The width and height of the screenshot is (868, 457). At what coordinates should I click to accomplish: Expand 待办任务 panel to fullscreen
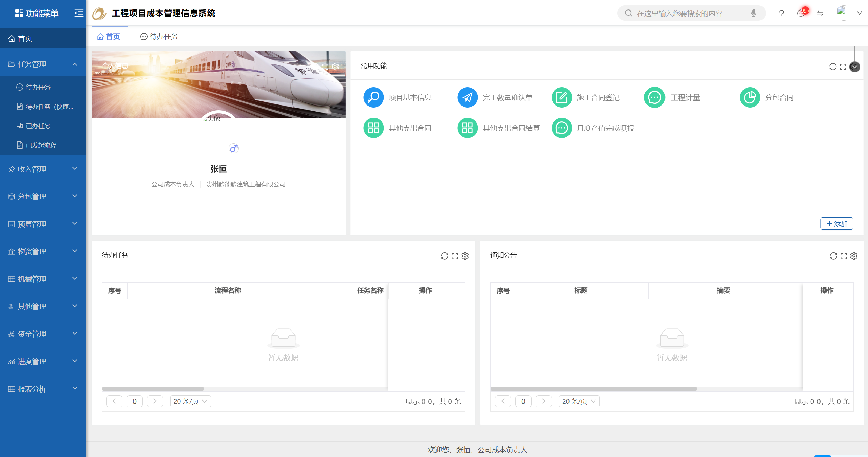(x=455, y=256)
